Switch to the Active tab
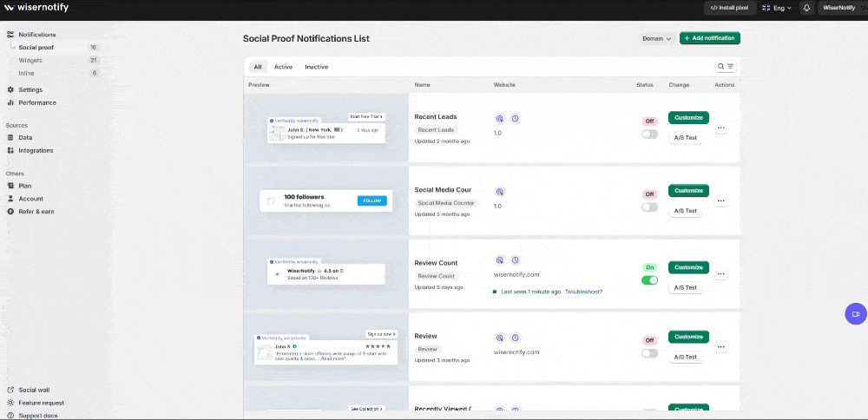The width and height of the screenshot is (868, 420). tap(283, 67)
